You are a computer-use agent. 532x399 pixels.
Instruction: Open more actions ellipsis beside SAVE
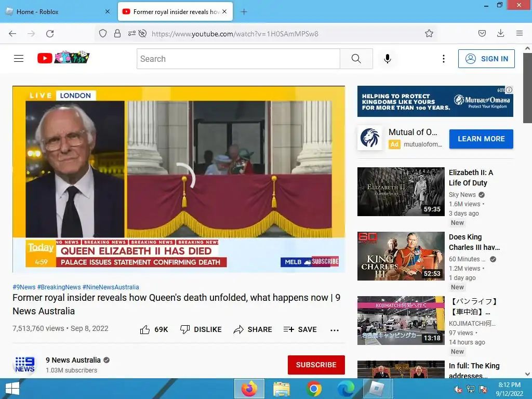pyautogui.click(x=335, y=330)
